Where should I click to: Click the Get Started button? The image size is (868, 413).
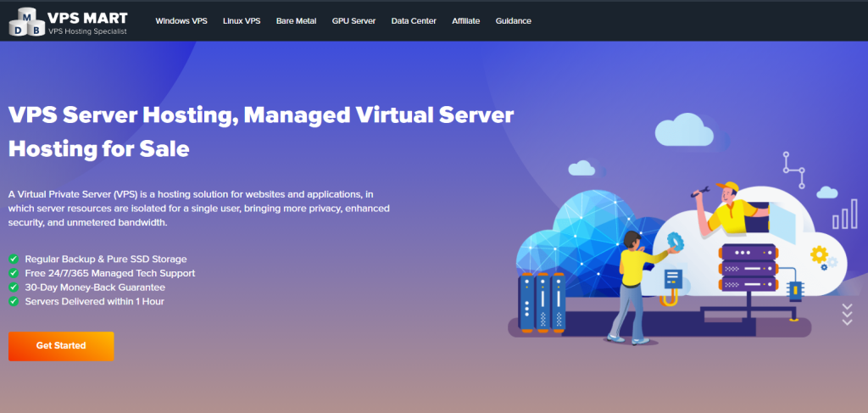pyautogui.click(x=61, y=346)
